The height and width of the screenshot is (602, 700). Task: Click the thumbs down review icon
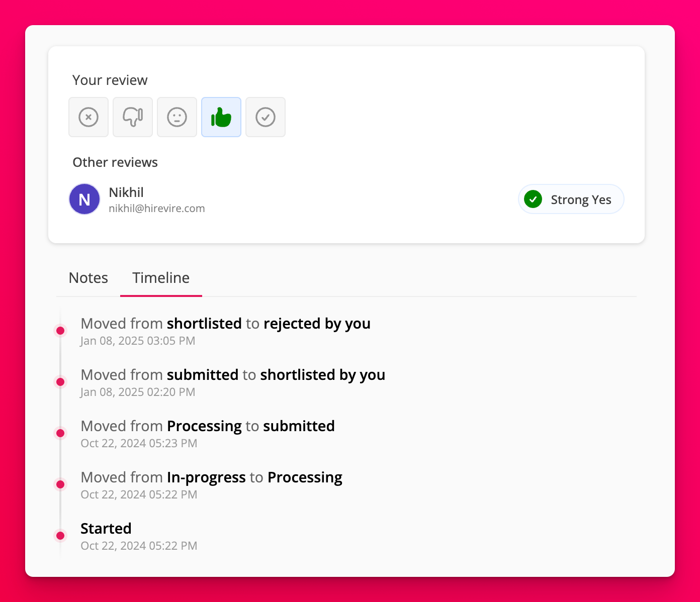click(133, 117)
